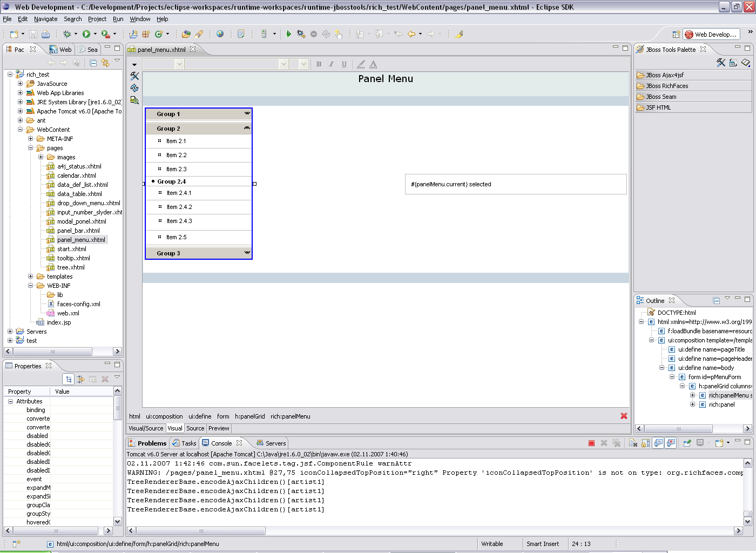Click Collapse All in Package Explorer
The height and width of the screenshot is (553, 756).
tap(93, 63)
